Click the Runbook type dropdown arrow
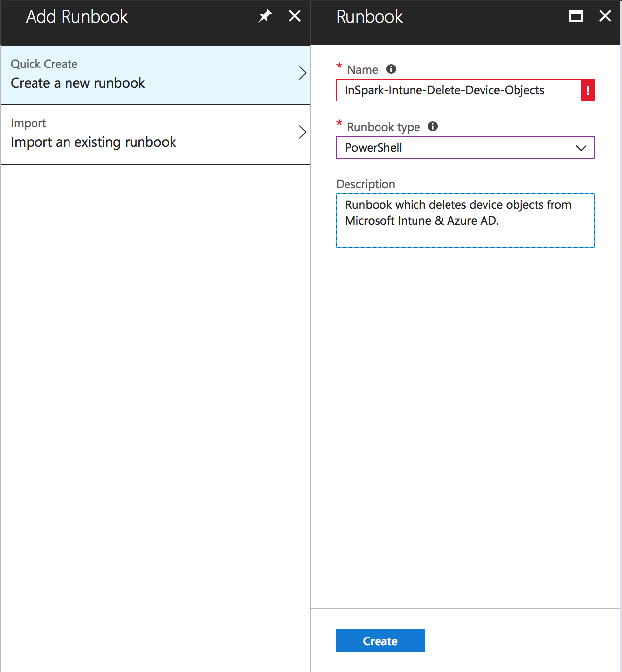 [581, 148]
